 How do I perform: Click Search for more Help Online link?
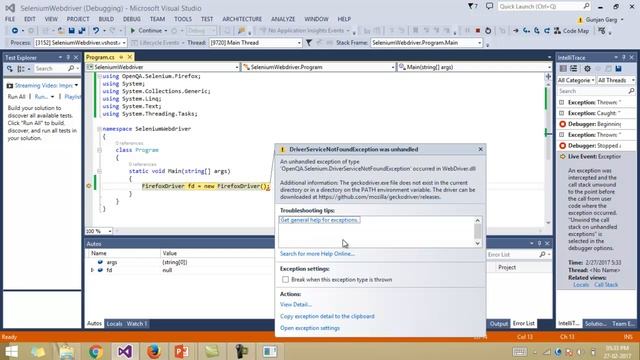pos(317,254)
